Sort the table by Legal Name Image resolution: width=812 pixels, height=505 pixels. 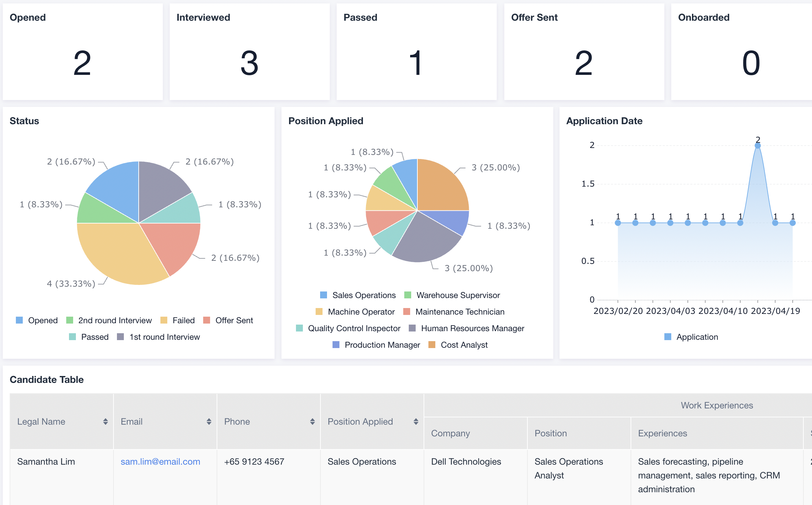pos(105,422)
